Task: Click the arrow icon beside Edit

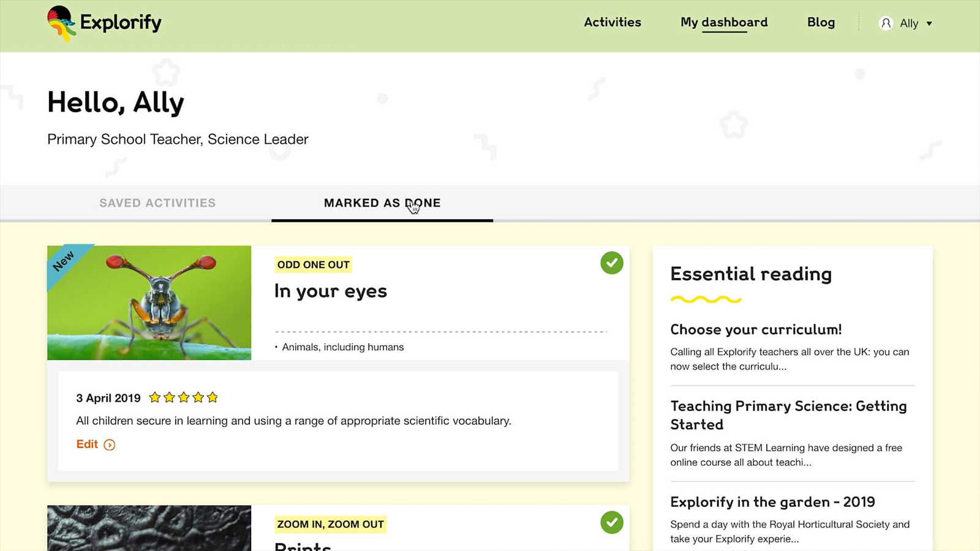Action: click(110, 444)
